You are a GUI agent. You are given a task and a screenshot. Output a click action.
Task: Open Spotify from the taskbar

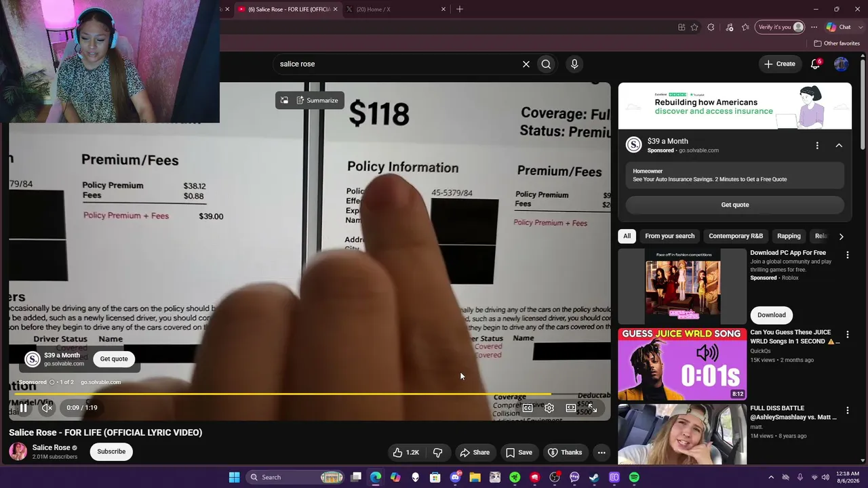(x=634, y=477)
